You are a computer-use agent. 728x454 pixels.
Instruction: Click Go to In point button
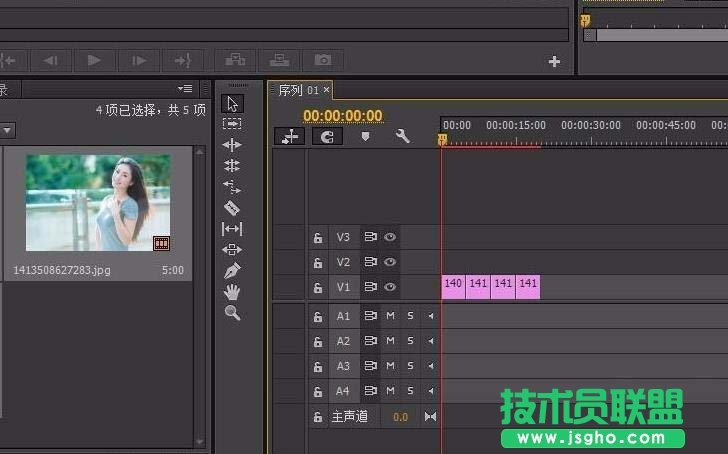(x=9, y=60)
